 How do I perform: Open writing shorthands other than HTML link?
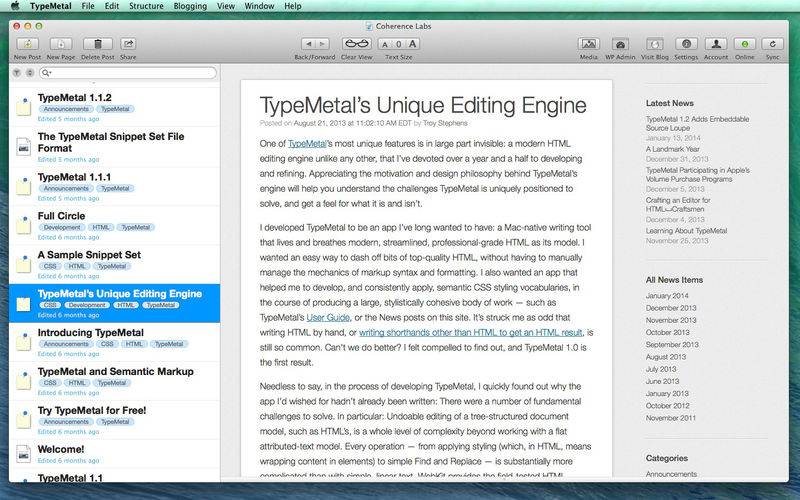coord(470,333)
